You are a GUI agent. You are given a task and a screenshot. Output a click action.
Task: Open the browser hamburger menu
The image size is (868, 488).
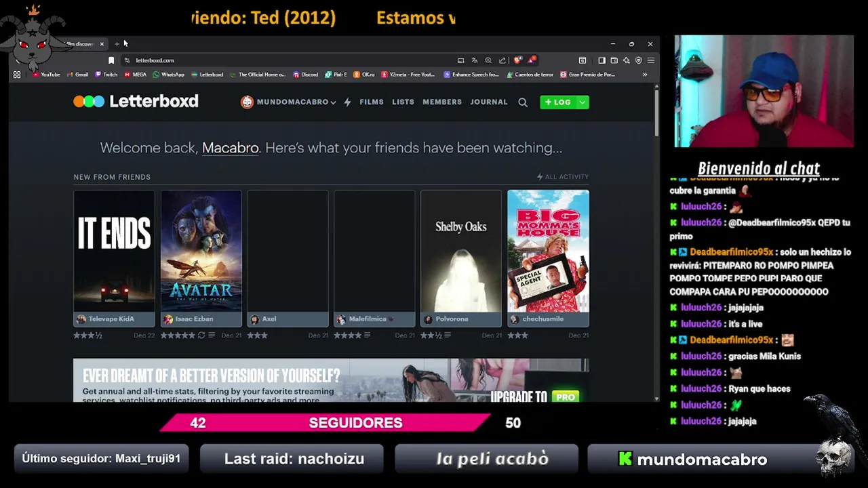(x=650, y=60)
